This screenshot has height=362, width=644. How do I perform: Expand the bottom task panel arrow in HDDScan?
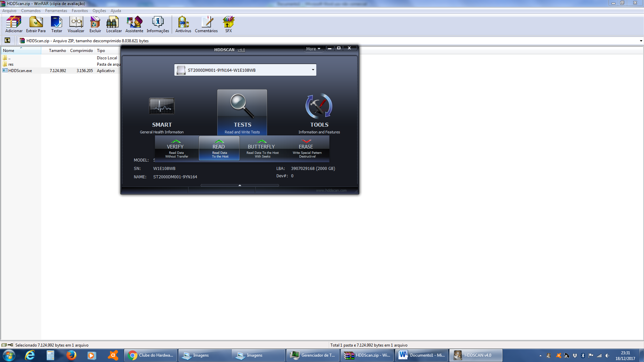(x=239, y=185)
